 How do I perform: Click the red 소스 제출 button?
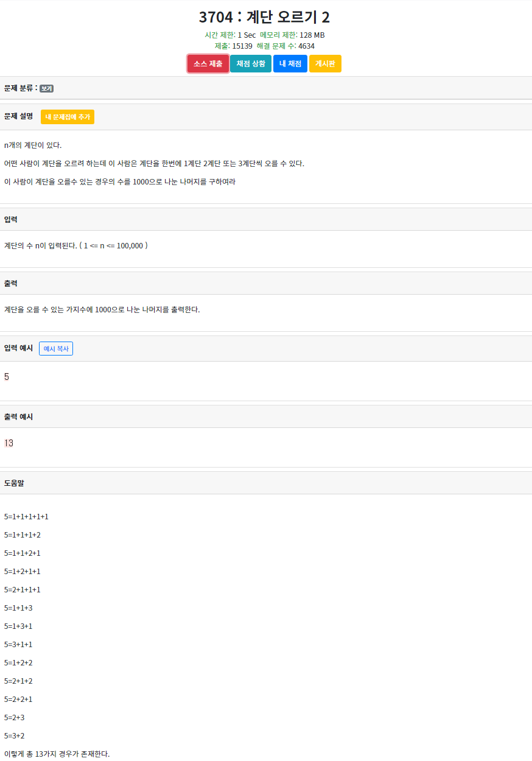[208, 64]
